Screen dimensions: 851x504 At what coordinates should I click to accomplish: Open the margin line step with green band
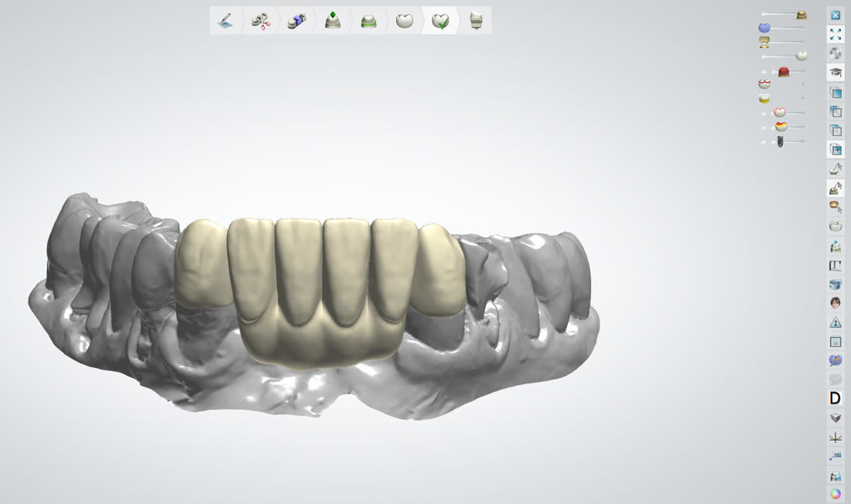(368, 21)
